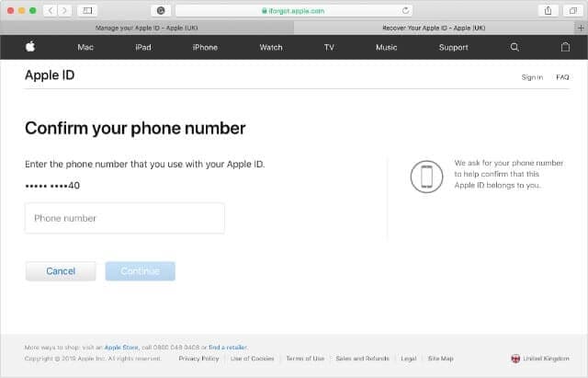This screenshot has height=378, width=588.
Task: Switch to Manage your Apple ID tab
Action: (x=147, y=28)
